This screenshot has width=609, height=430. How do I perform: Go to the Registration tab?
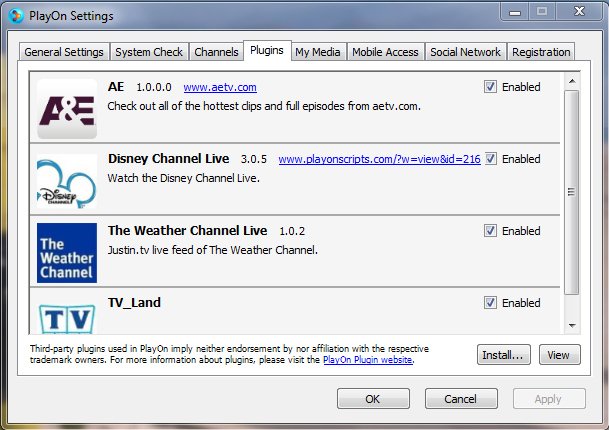(541, 52)
